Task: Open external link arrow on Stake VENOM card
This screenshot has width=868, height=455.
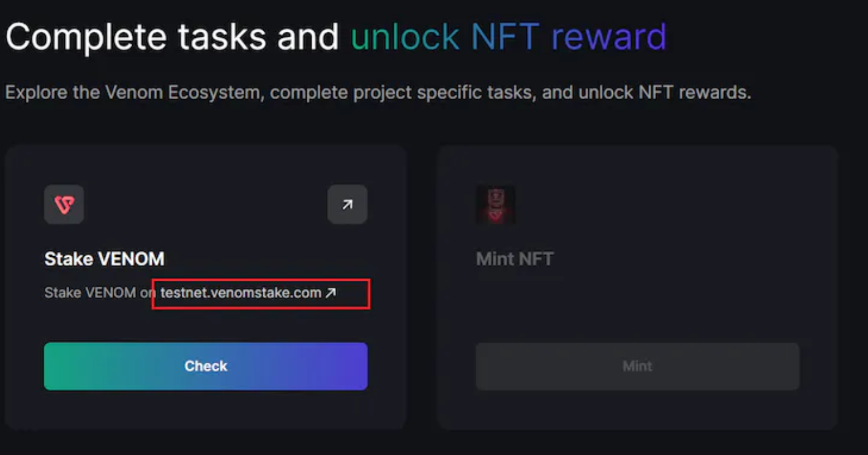Action: click(347, 205)
